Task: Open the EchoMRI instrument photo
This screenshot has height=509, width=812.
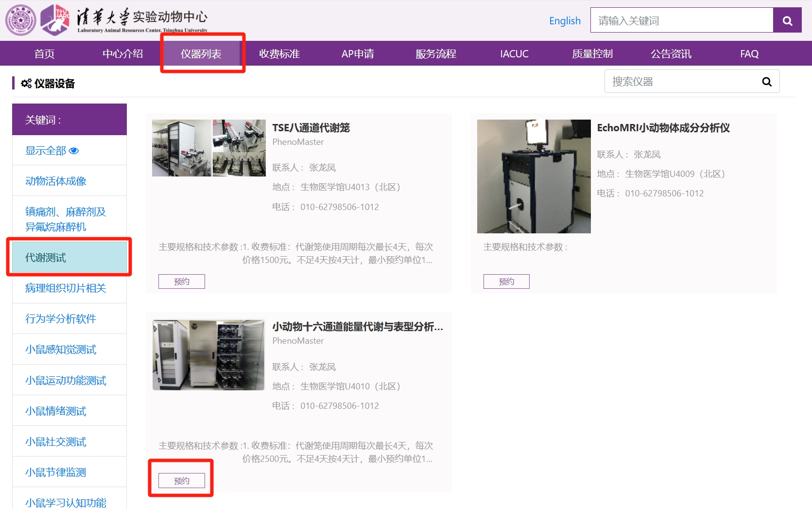Action: 534,176
